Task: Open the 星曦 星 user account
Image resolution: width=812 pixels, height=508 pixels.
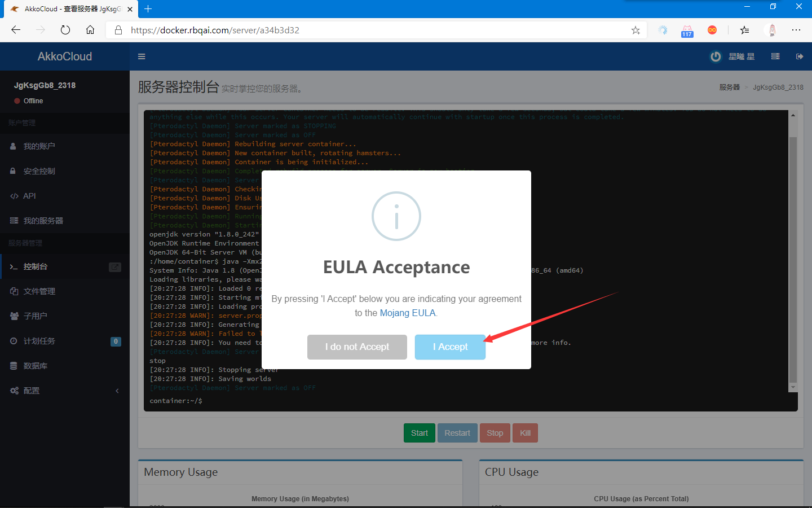Action: click(x=732, y=56)
